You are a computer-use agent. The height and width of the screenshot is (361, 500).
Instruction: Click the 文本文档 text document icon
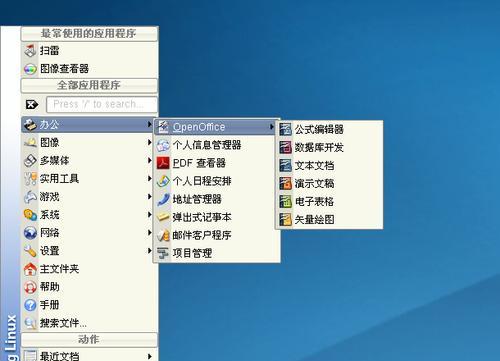(x=285, y=165)
